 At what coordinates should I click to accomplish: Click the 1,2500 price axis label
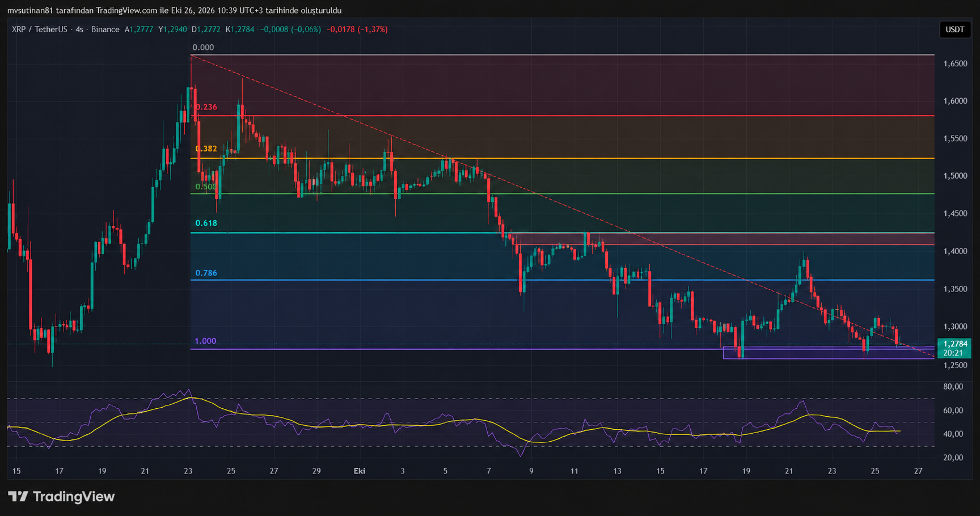pyautogui.click(x=955, y=365)
